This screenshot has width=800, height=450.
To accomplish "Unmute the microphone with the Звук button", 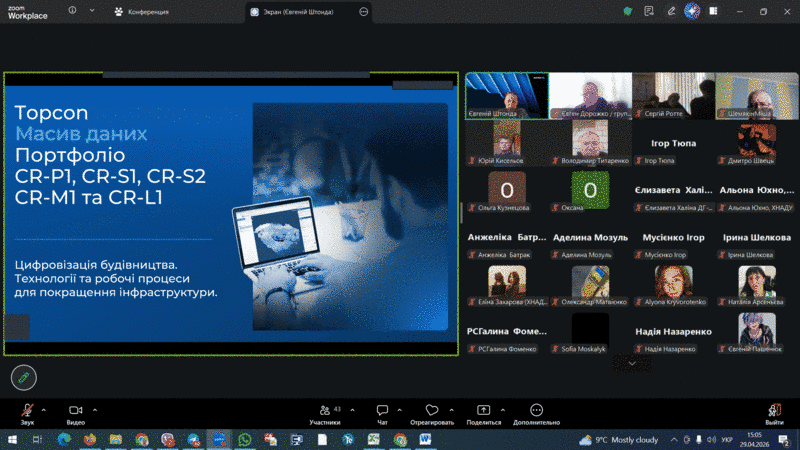I will coord(27,411).
